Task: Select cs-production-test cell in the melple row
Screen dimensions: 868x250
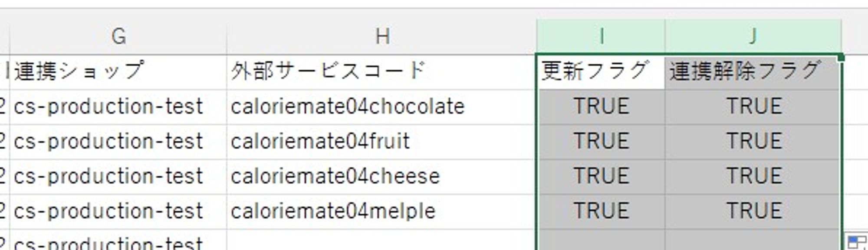Action: 118,211
